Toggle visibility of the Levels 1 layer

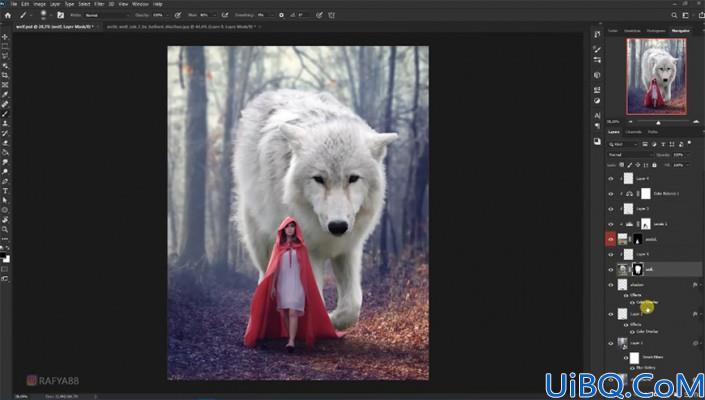point(611,224)
